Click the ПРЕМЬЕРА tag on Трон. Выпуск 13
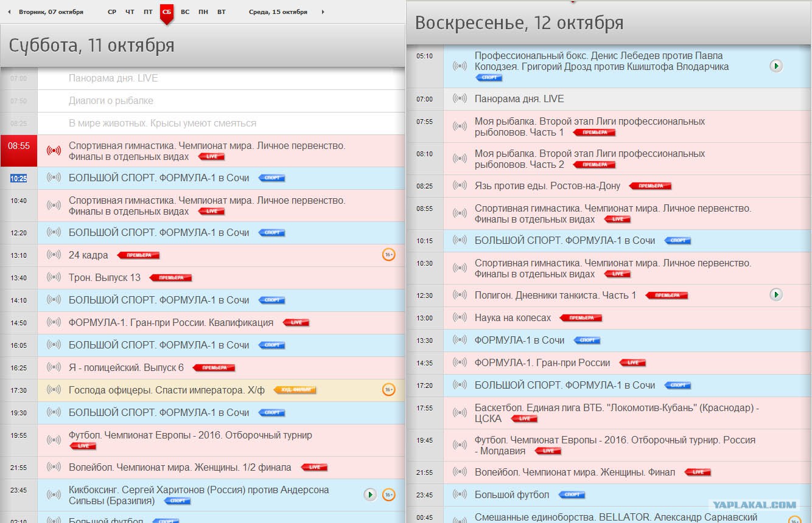 pyautogui.click(x=170, y=278)
